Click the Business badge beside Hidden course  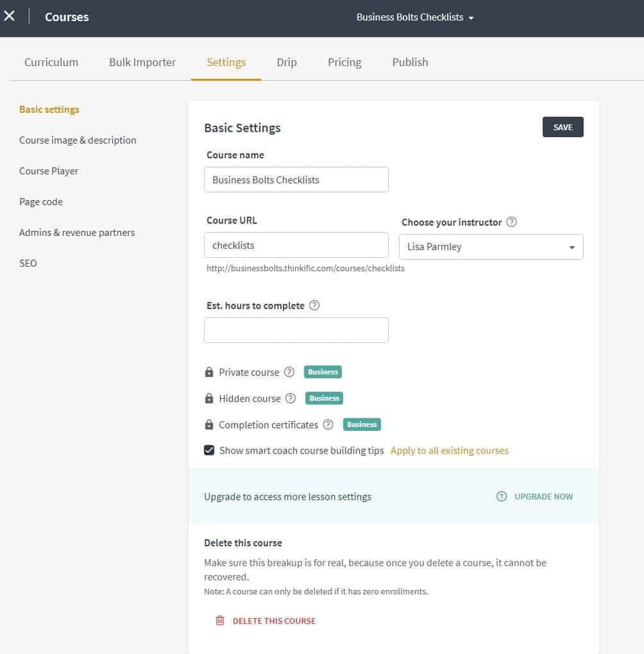[324, 398]
